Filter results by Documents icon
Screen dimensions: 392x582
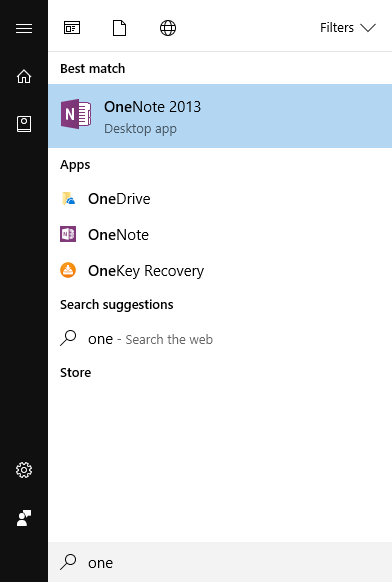tap(120, 28)
